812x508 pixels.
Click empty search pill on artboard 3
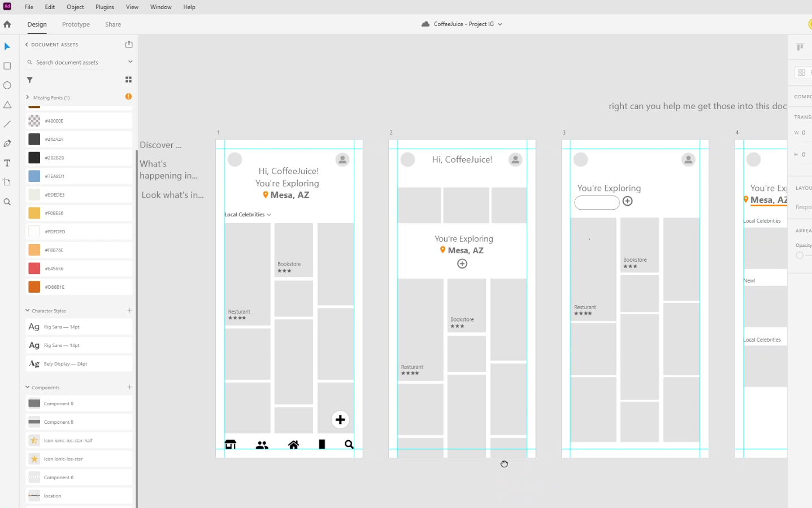[597, 202]
